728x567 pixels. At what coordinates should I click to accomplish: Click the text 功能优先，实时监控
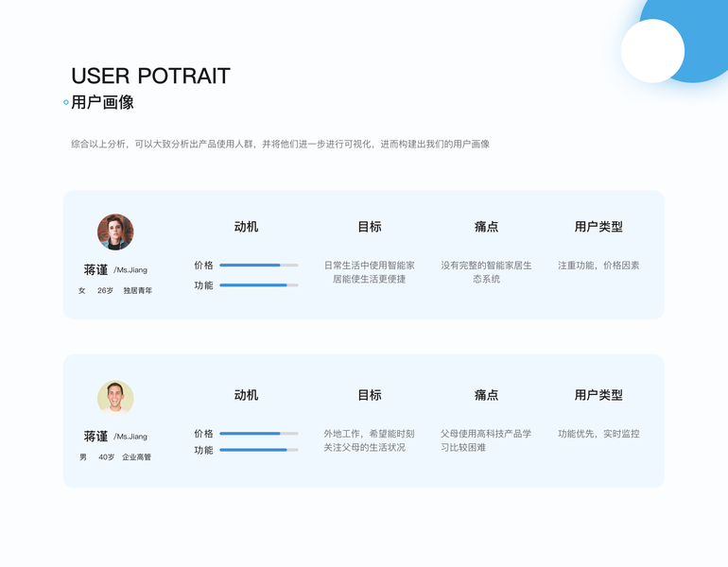pos(598,434)
